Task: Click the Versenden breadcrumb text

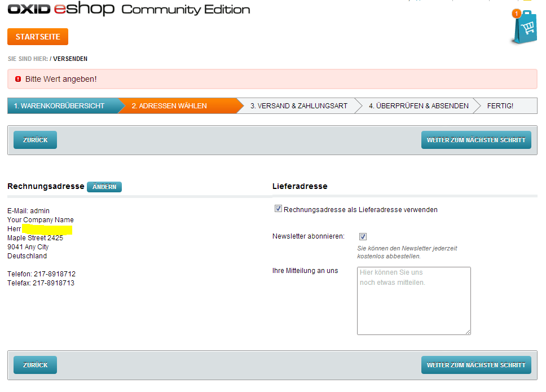Action: (x=71, y=59)
